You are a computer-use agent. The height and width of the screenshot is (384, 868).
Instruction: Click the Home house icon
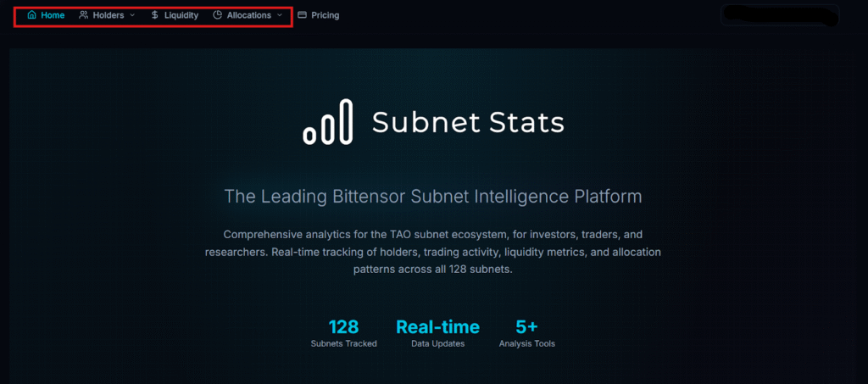(x=32, y=15)
